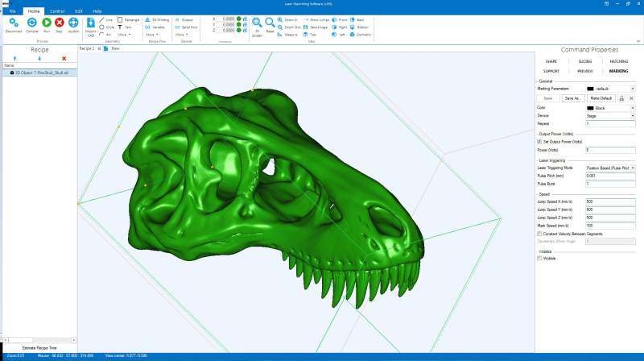This screenshot has height=361, width=644.
Task: Click the Disconnect icon in the ribbon
Action: [x=13, y=23]
